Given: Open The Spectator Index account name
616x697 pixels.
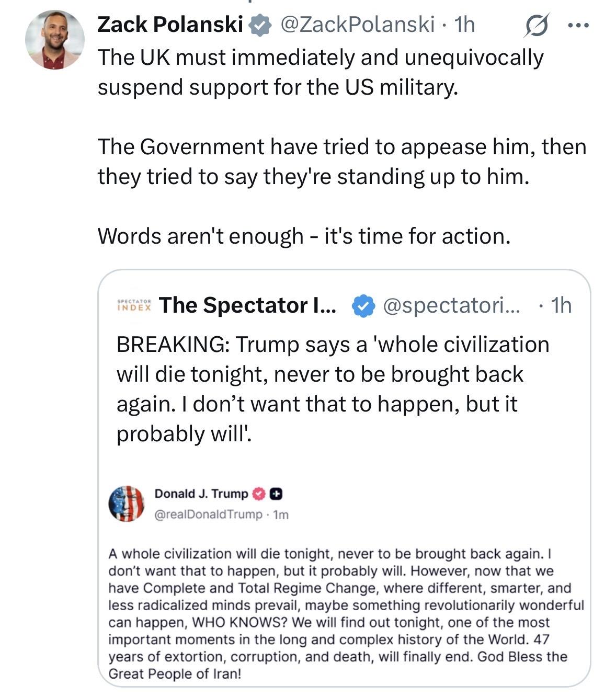Looking at the screenshot, I should tap(248, 305).
